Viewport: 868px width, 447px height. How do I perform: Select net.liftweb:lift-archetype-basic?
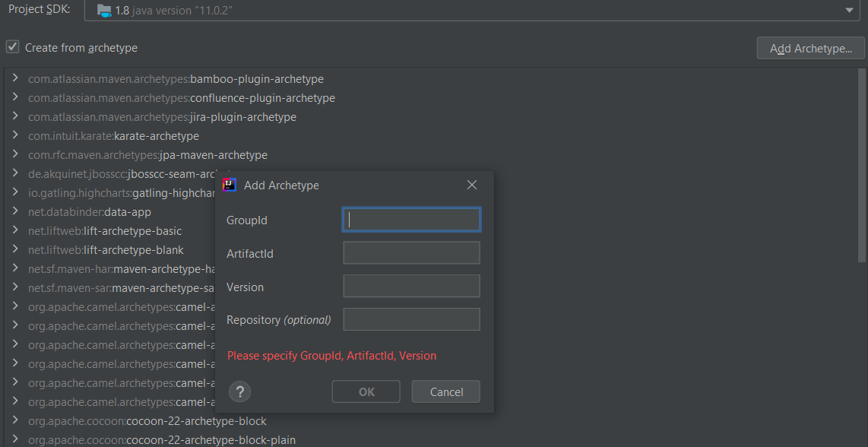(x=105, y=231)
